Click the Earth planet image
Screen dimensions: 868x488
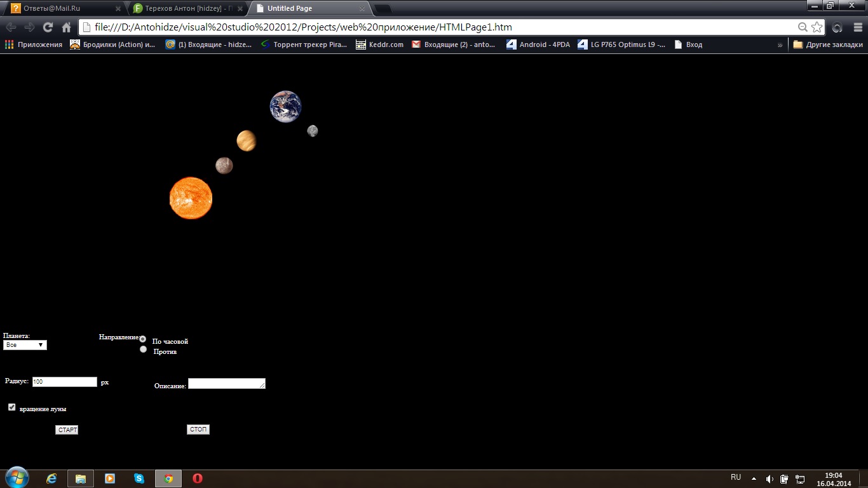(285, 106)
